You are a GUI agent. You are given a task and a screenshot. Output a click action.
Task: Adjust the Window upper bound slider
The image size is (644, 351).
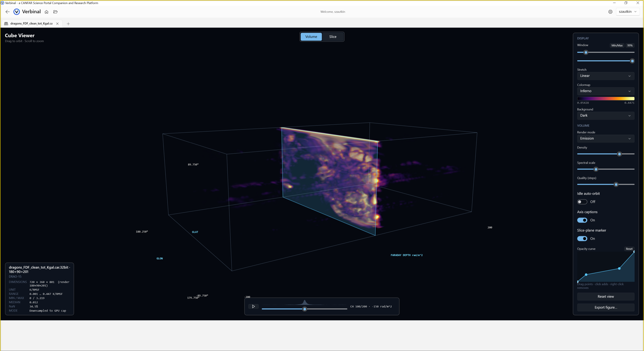pyautogui.click(x=632, y=61)
